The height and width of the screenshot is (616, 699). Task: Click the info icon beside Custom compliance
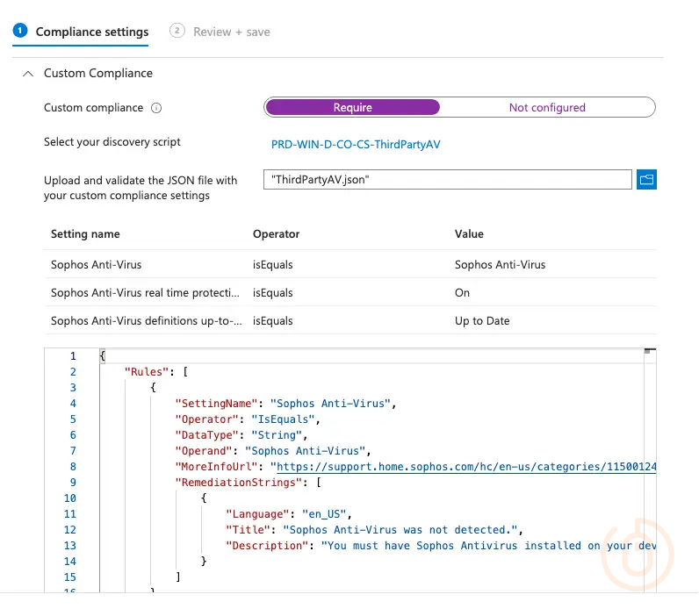[x=156, y=108]
